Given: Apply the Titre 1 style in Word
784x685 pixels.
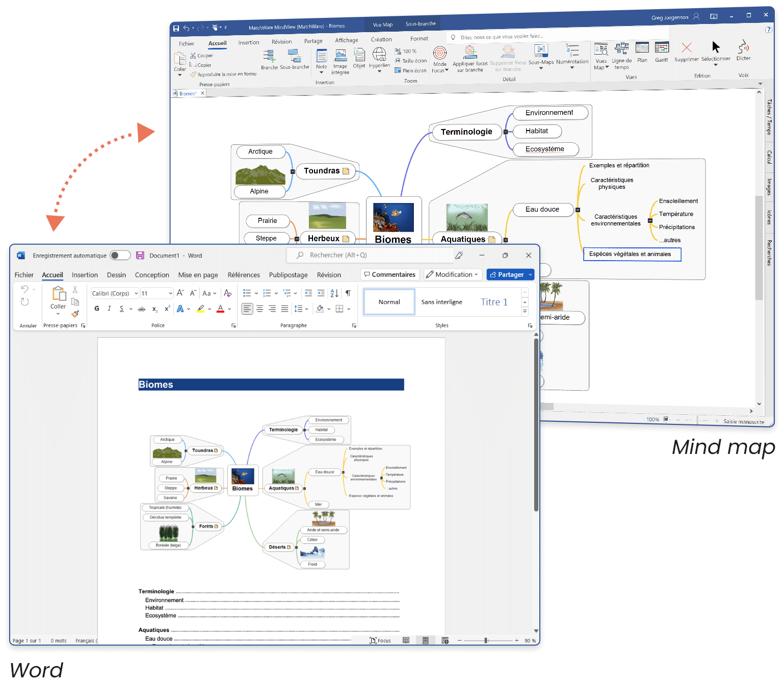Looking at the screenshot, I should pyautogui.click(x=494, y=302).
